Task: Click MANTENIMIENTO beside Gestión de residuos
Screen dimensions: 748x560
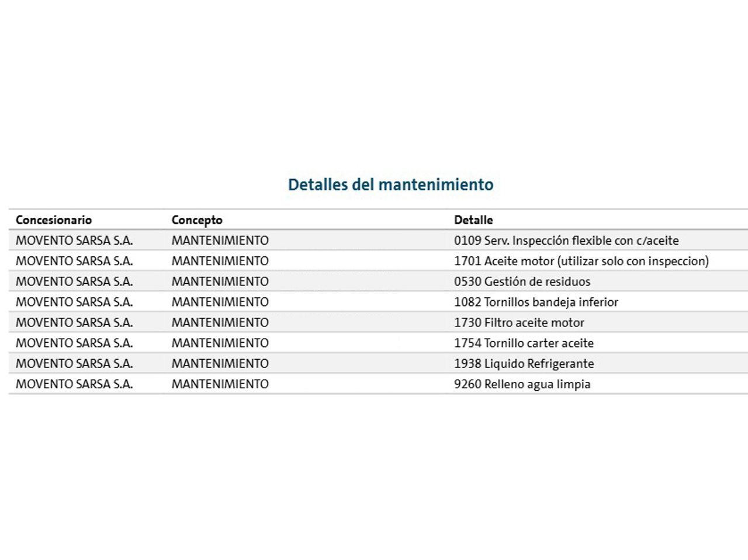Action: [220, 281]
